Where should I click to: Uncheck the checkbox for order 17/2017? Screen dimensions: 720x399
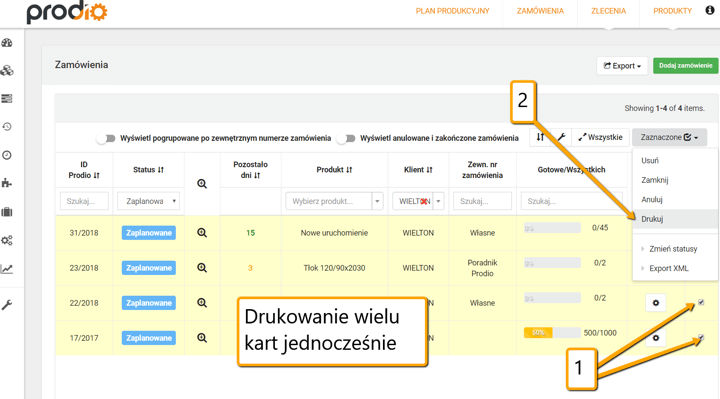[x=701, y=337]
